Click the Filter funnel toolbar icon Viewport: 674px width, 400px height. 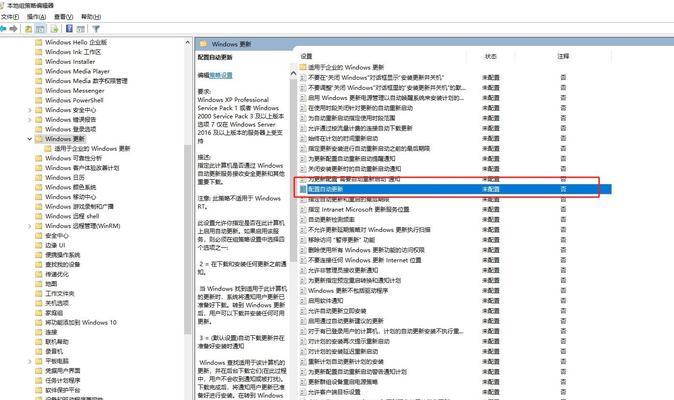[96, 29]
